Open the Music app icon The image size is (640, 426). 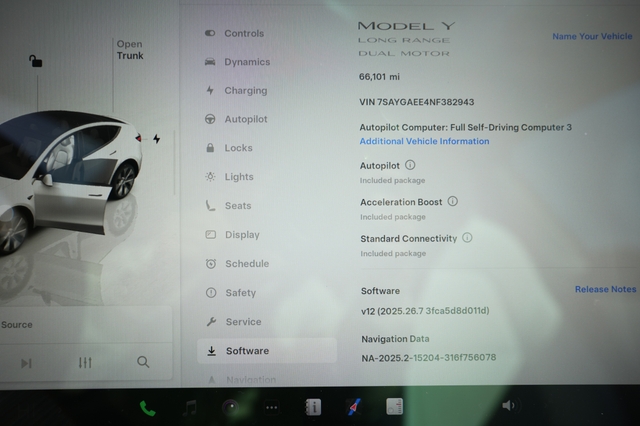[190, 407]
